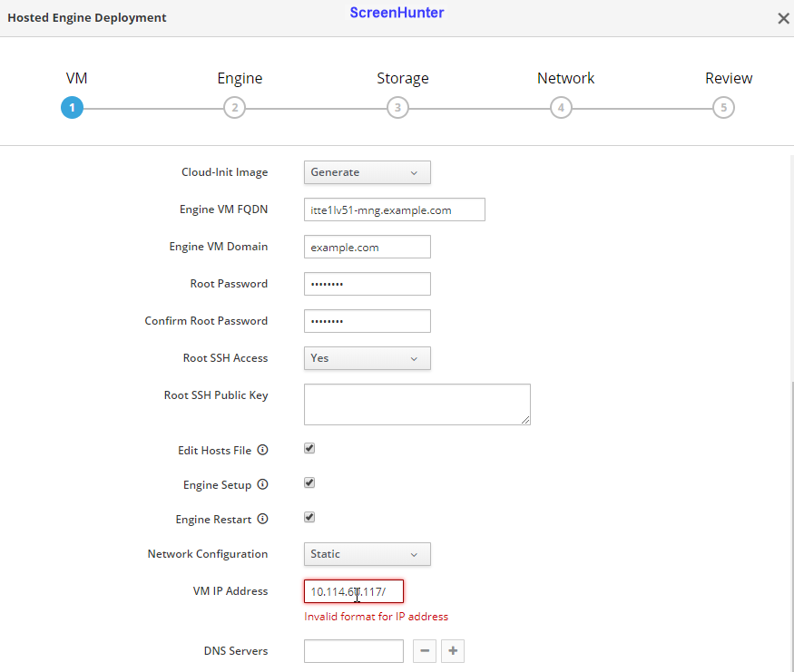Screen dimensions: 794x672
Task: Go to wizard step 2 Engine circle
Action: pos(234,108)
